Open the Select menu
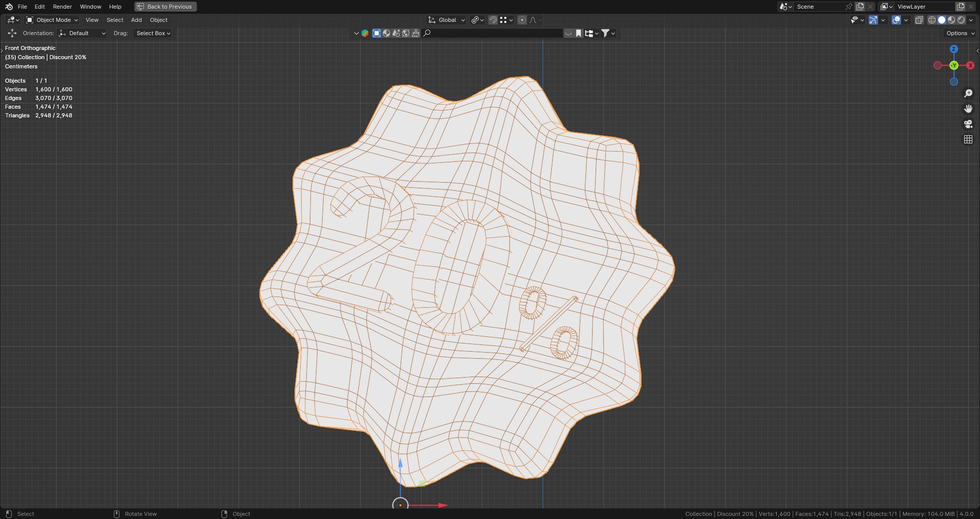980x519 pixels. click(x=115, y=20)
